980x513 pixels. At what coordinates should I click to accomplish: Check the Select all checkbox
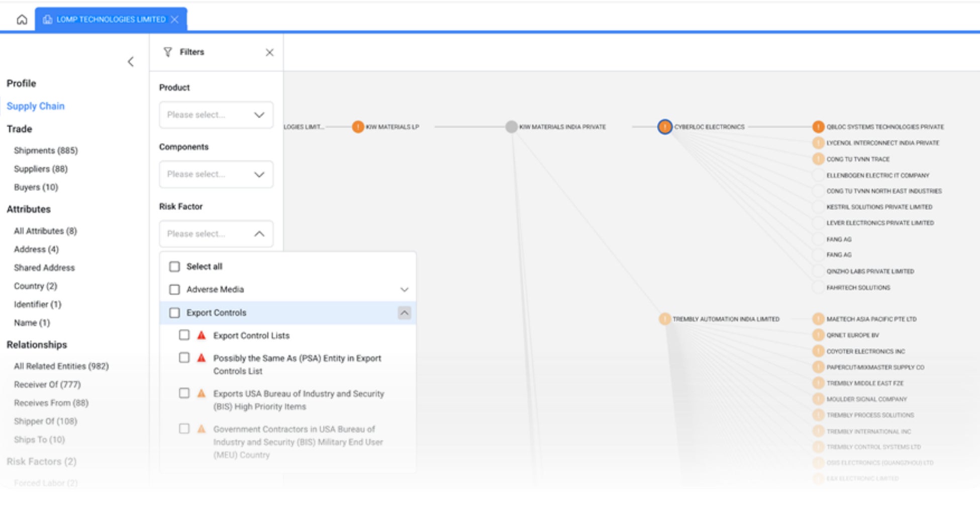click(x=174, y=267)
